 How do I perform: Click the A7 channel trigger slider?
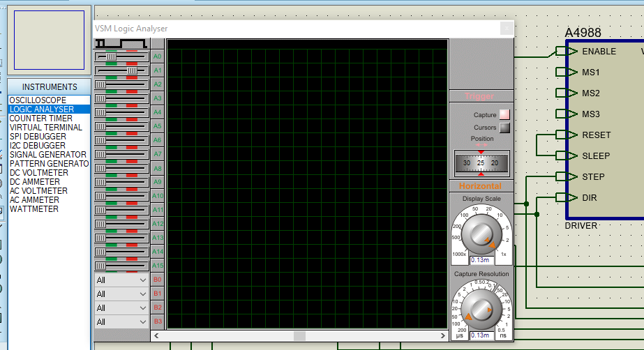coord(121,154)
